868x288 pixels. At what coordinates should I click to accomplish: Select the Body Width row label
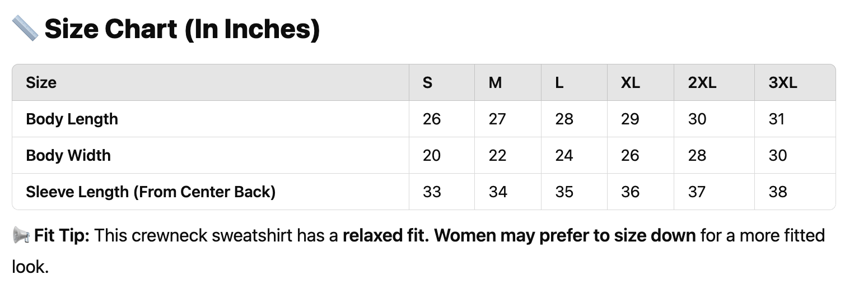click(x=68, y=155)
